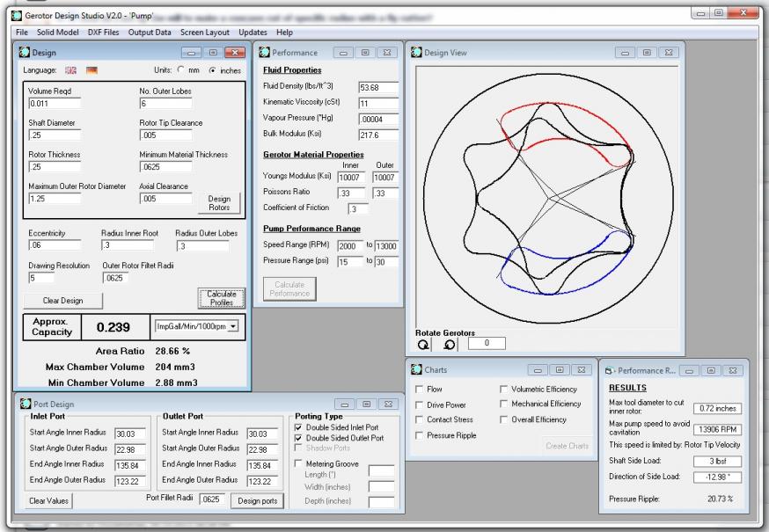
Task: Open the Solid Model menu
Action: (59, 32)
